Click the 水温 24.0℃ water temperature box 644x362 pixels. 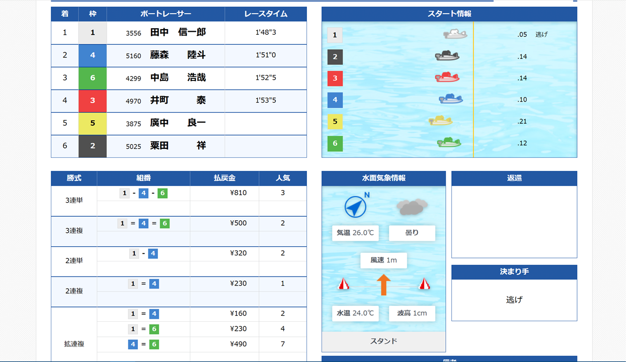pyautogui.click(x=355, y=313)
